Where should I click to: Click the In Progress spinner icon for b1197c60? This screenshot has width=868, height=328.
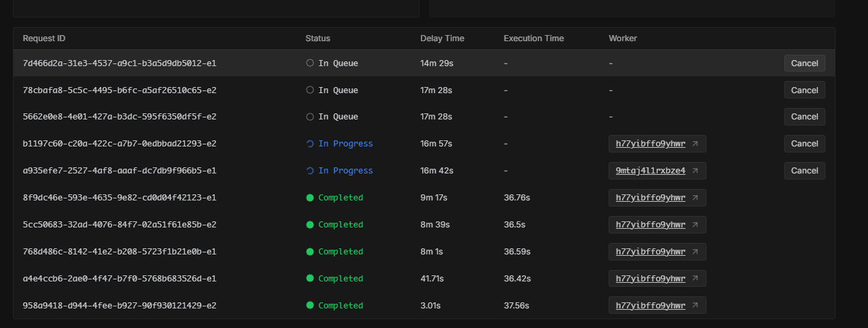click(310, 144)
